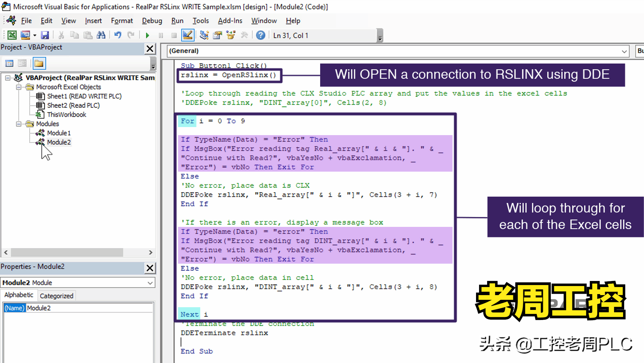Collapse the Modules folder

coord(18,124)
